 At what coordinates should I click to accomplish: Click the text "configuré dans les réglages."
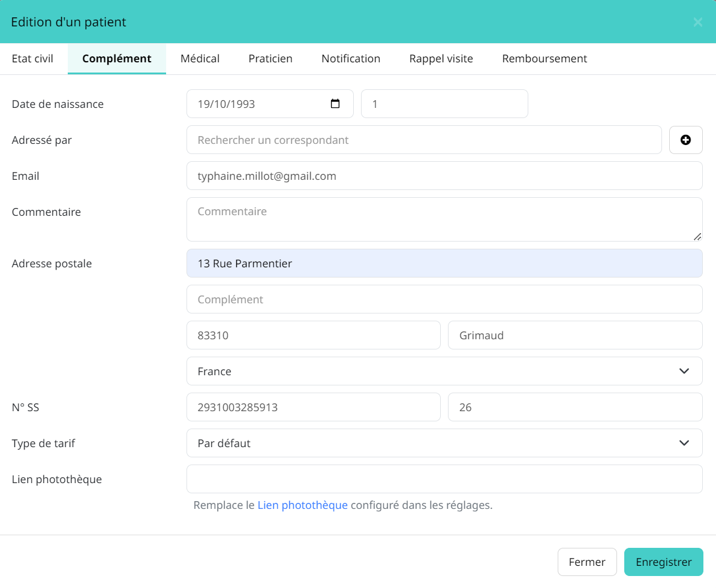(x=422, y=505)
